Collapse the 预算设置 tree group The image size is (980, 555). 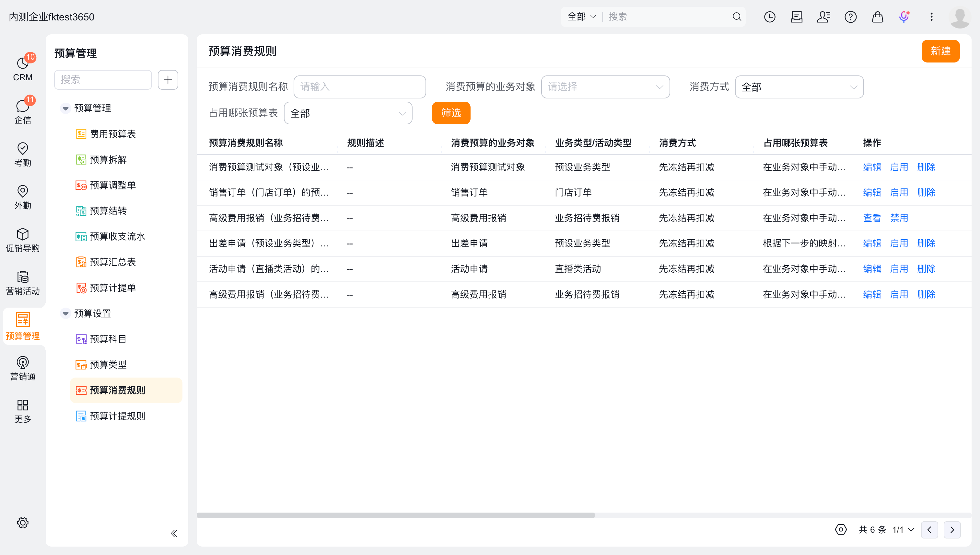(x=65, y=313)
